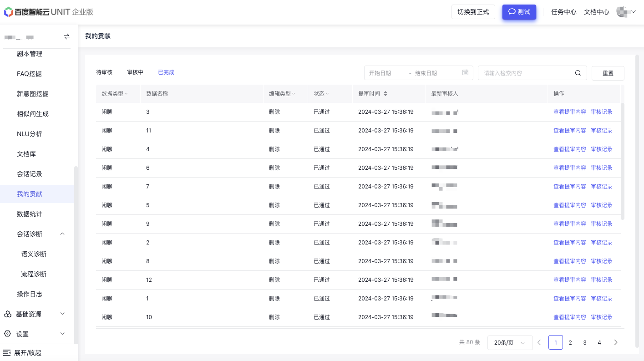The height and width of the screenshot is (361, 644).
Task: Expand the 设置 sidebar section
Action: point(62,334)
